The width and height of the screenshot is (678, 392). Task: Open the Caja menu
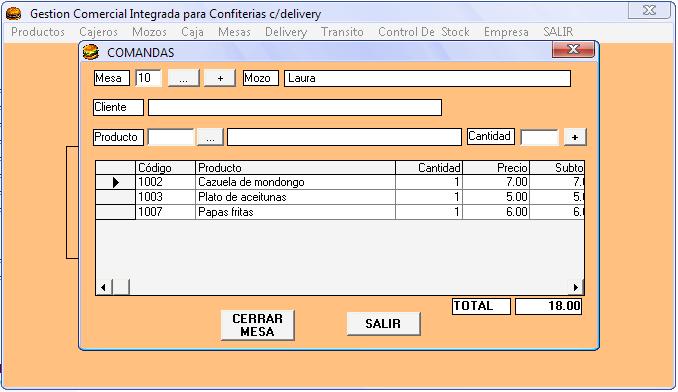(192, 32)
